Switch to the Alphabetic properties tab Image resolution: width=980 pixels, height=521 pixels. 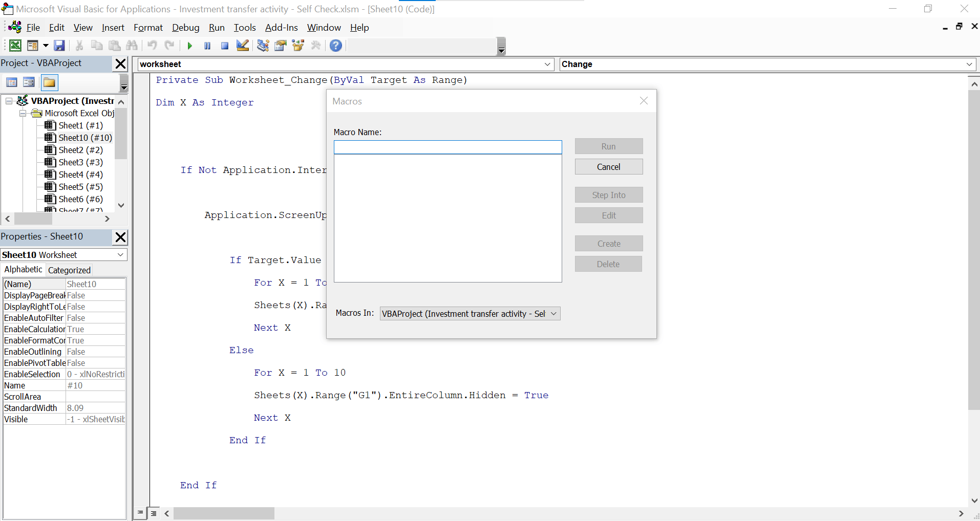23,269
